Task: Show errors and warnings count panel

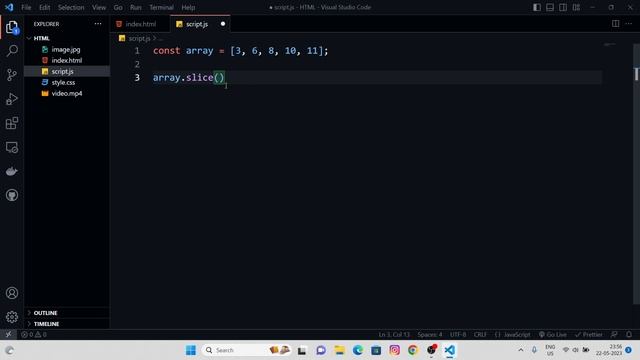Action: coord(34,334)
